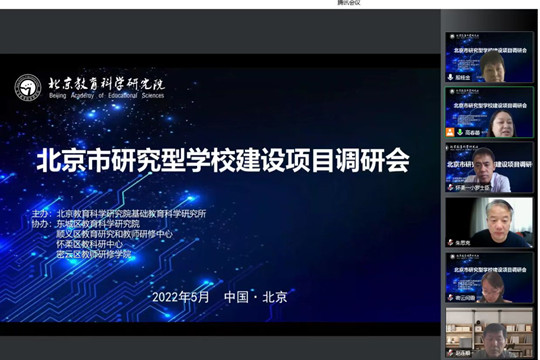Click the muted mic icon in the gray-haired man's tile

point(450,243)
